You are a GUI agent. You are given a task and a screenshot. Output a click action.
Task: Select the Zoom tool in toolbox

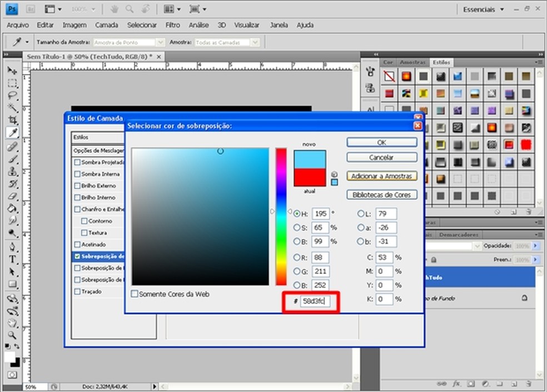[x=12, y=335]
